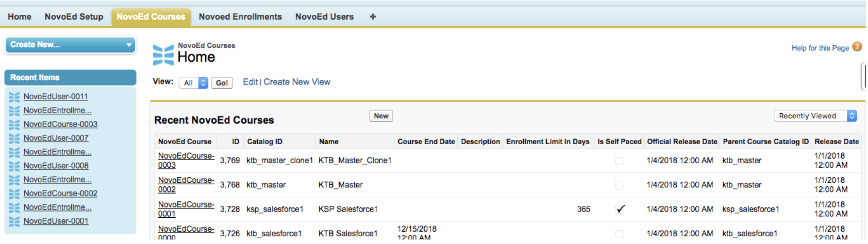The width and height of the screenshot is (868, 244).
Task: Open the View All dropdown
Action: (x=193, y=83)
